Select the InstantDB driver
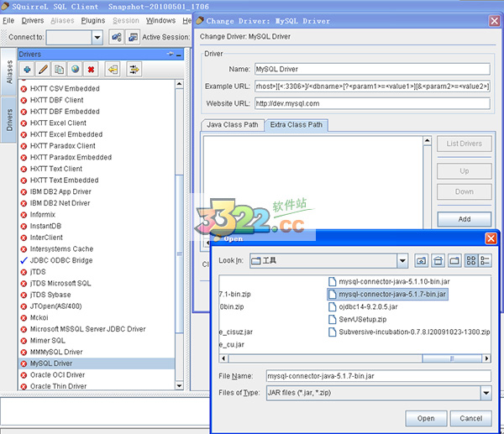 click(x=97, y=226)
